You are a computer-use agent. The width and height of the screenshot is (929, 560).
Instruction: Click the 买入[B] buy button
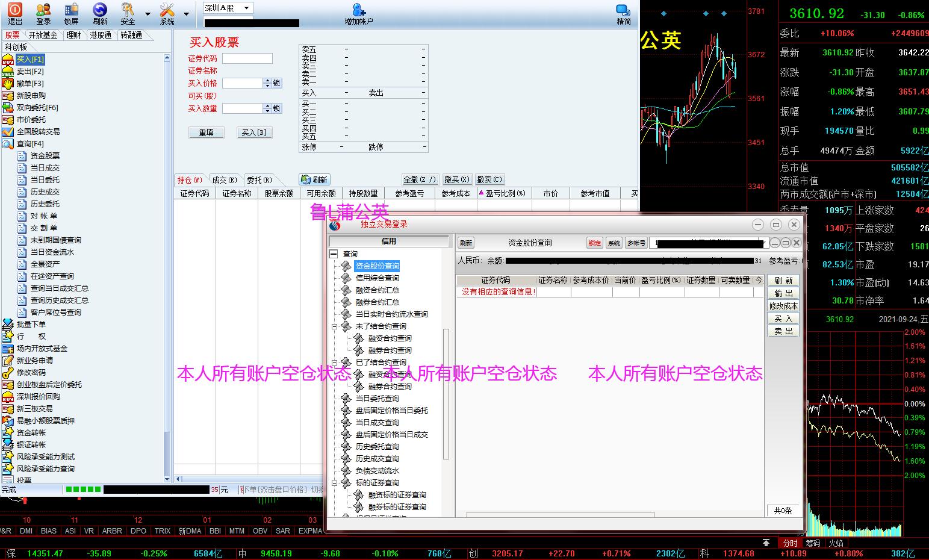254,132
